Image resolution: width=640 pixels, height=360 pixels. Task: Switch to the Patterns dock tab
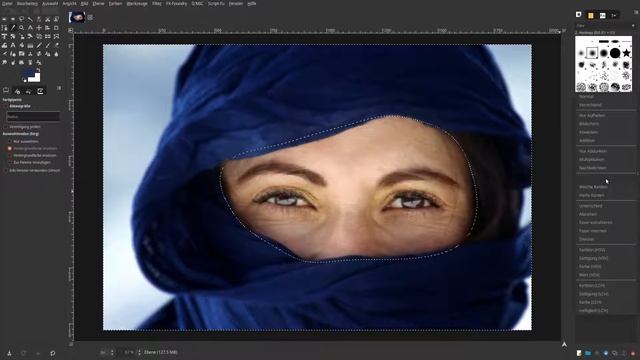(x=591, y=16)
